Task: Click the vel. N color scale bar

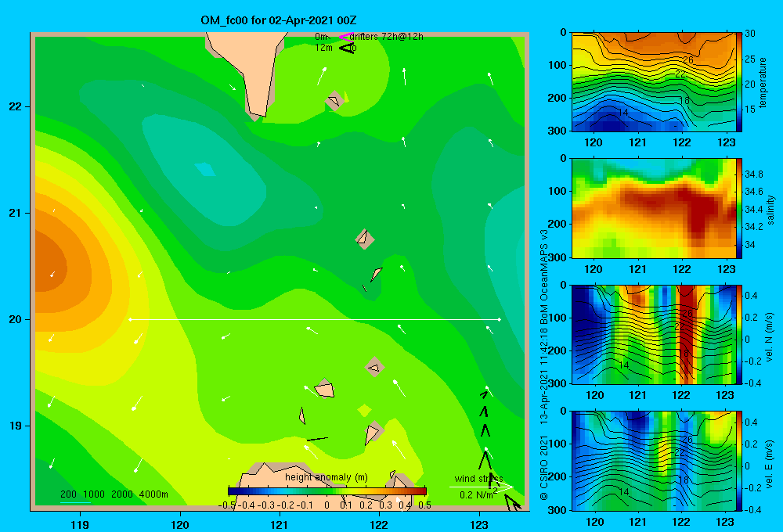Action: [738, 334]
